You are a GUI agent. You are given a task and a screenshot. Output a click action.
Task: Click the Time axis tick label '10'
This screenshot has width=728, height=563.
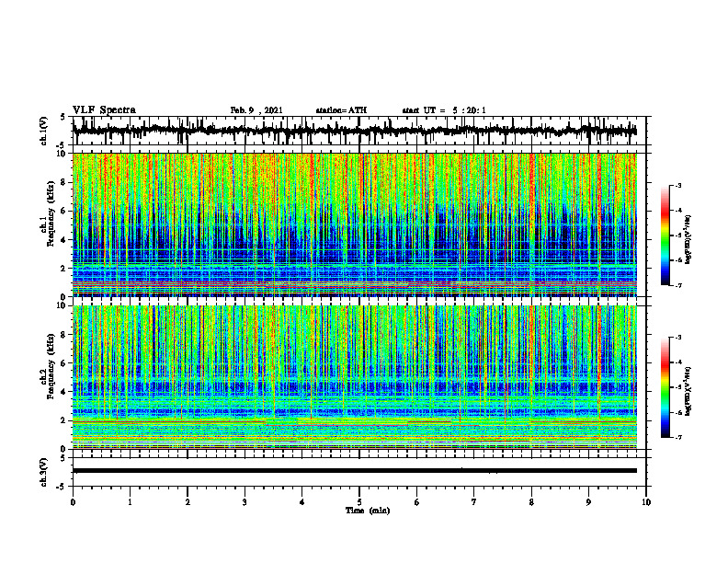tap(646, 502)
